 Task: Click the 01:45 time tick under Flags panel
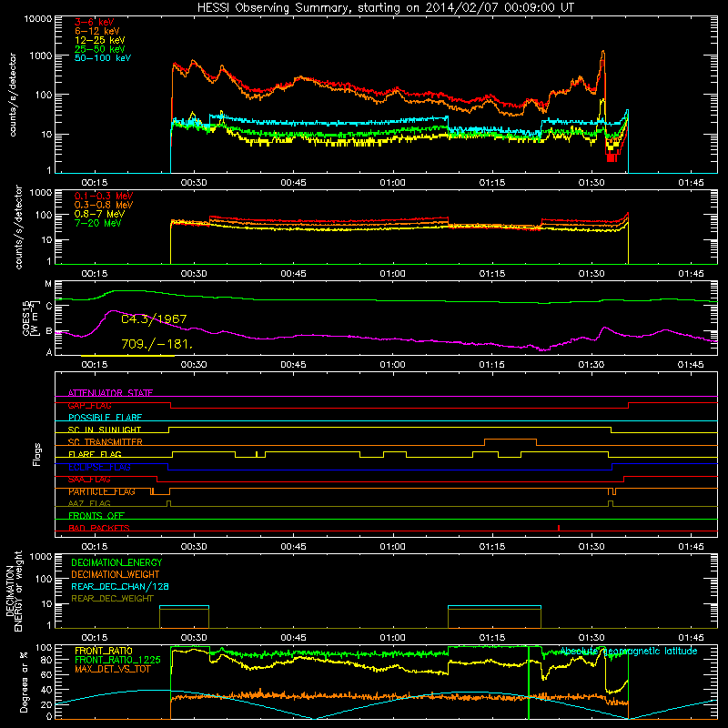click(x=691, y=547)
